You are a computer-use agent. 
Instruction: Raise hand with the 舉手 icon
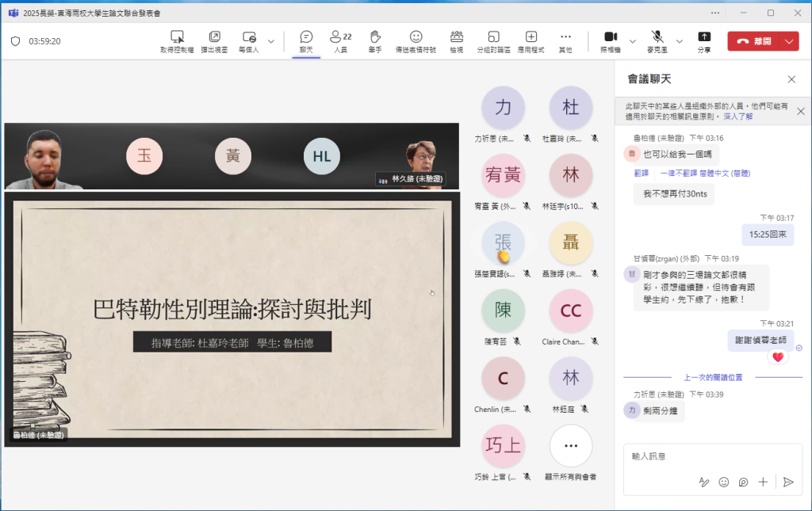[375, 41]
